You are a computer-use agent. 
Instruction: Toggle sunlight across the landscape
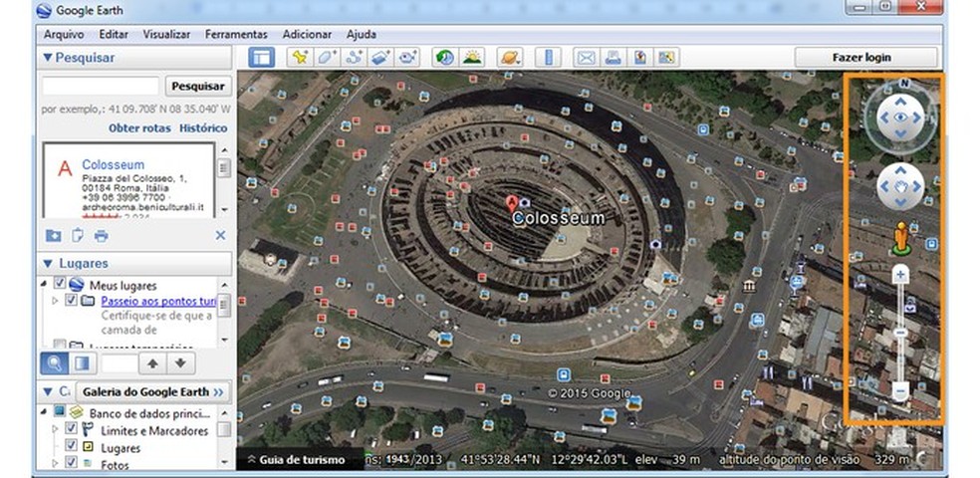(472, 58)
